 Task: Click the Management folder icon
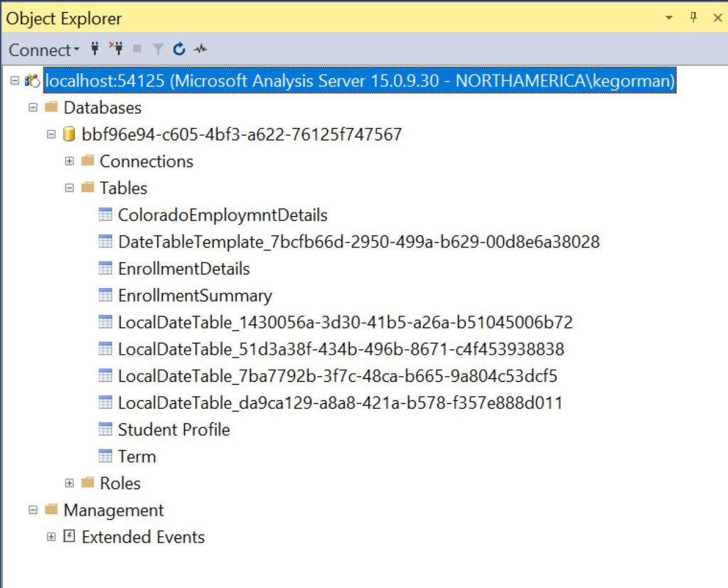[51, 509]
